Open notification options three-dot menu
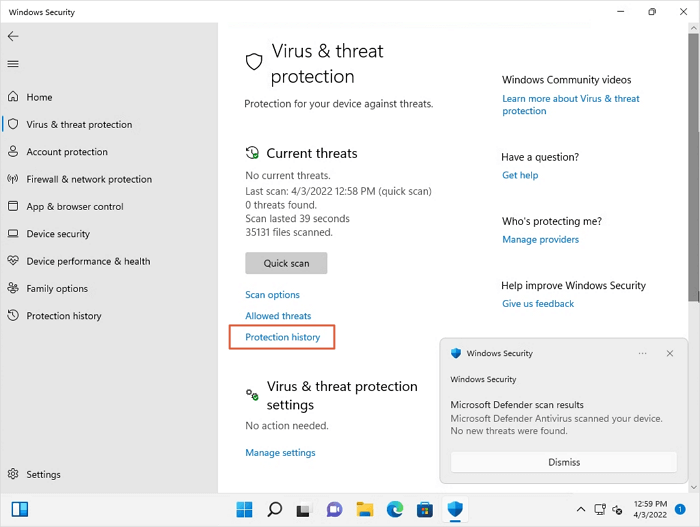The image size is (700, 527). tap(643, 353)
